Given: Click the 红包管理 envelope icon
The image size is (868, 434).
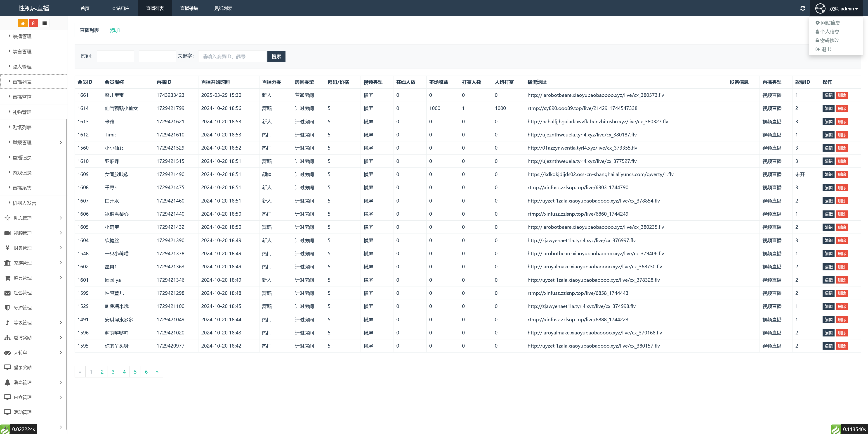Looking at the screenshot, I should (x=7, y=293).
